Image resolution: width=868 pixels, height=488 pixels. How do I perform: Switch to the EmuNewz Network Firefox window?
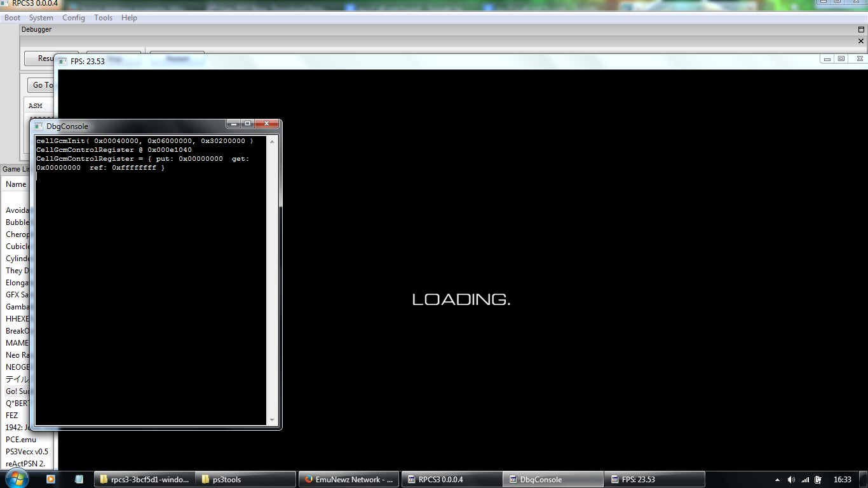click(x=349, y=480)
